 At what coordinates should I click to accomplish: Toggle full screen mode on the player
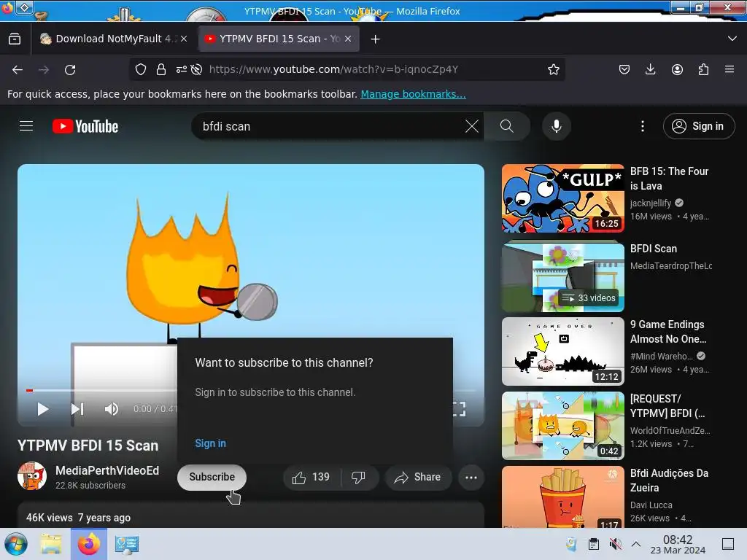(459, 409)
